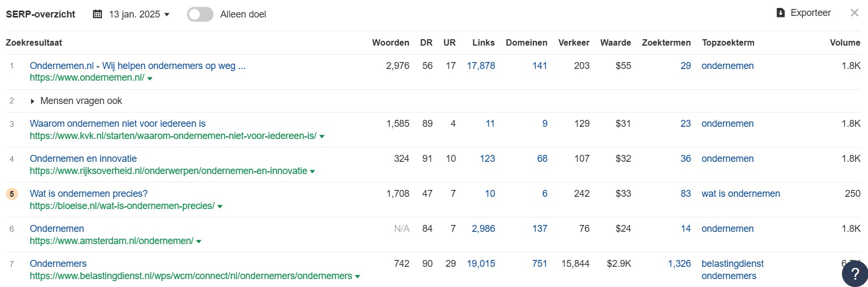Open Wat is ondernemen precies? result
The height and width of the screenshot is (287, 868).
(89, 194)
